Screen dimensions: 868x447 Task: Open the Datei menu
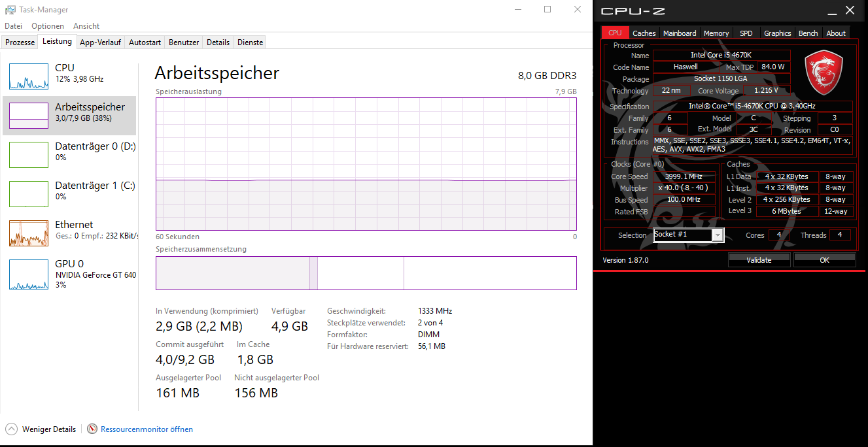coord(14,26)
